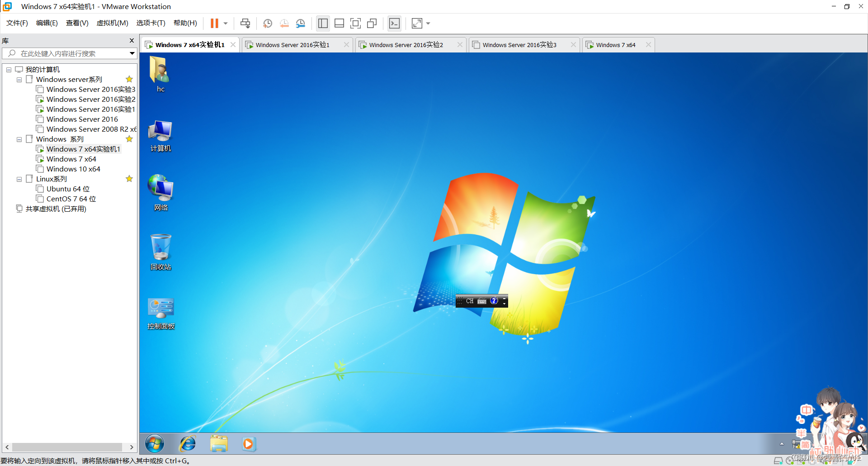Click the 控制面板 desktop icon
The width and height of the screenshot is (868, 466).
pos(161,314)
